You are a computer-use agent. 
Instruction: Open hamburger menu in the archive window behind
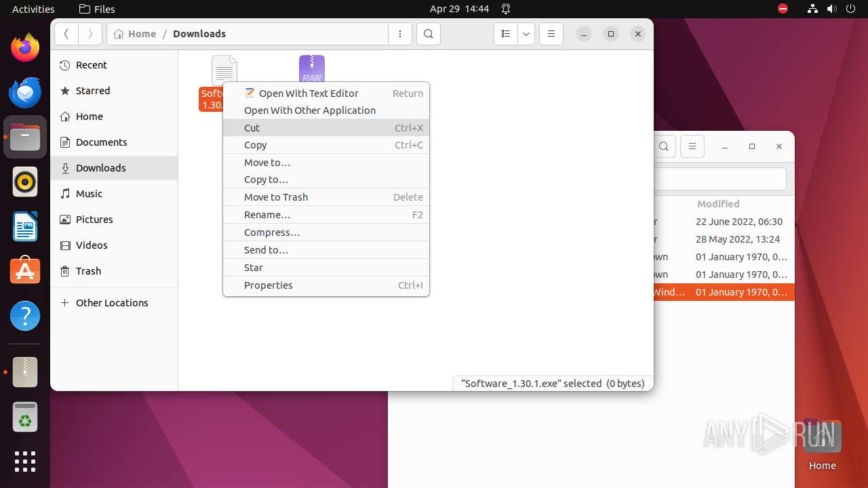click(x=692, y=146)
